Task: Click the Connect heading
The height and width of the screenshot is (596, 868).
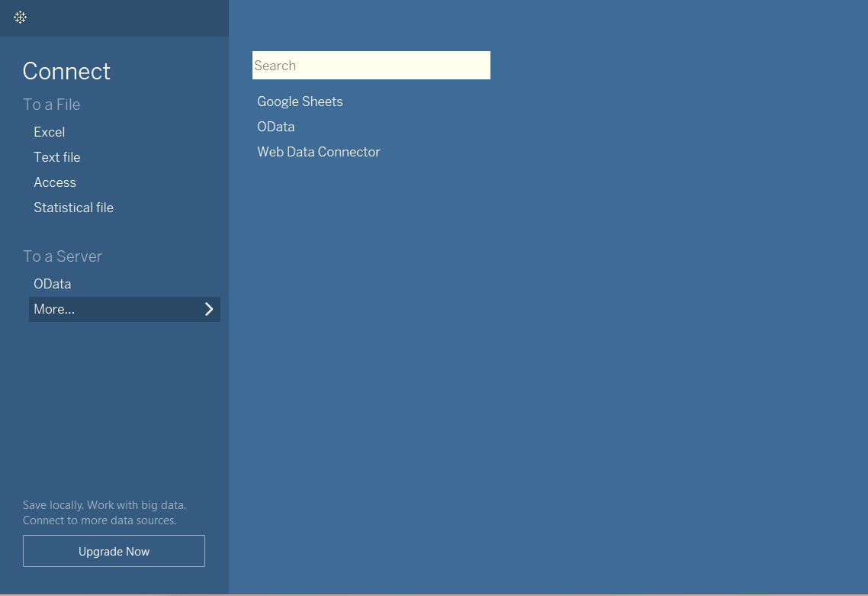Action: coord(66,71)
